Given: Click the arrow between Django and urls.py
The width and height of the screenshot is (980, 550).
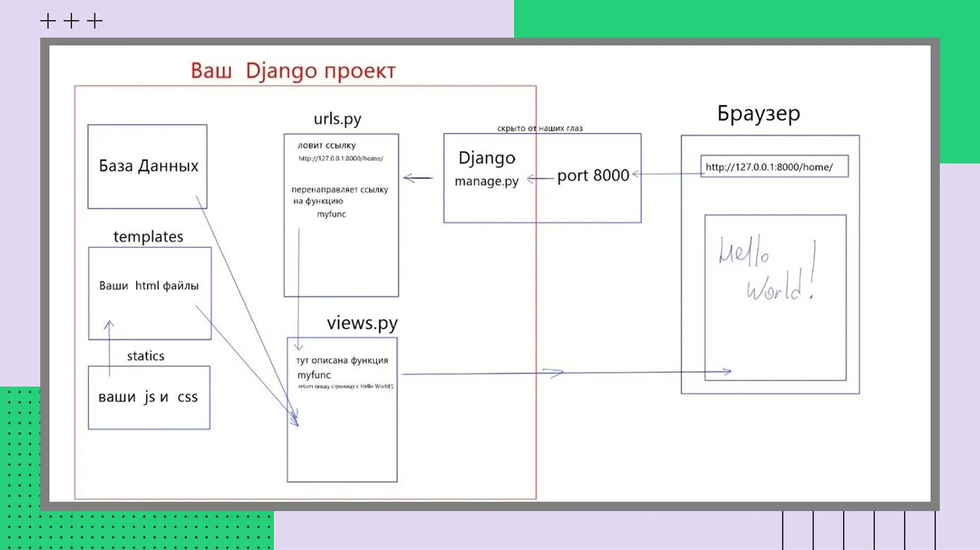Looking at the screenshot, I should 418,178.
